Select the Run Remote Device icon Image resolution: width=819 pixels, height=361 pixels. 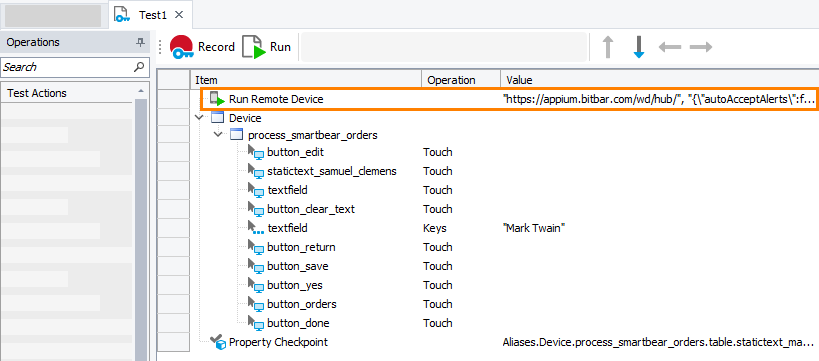pos(217,99)
